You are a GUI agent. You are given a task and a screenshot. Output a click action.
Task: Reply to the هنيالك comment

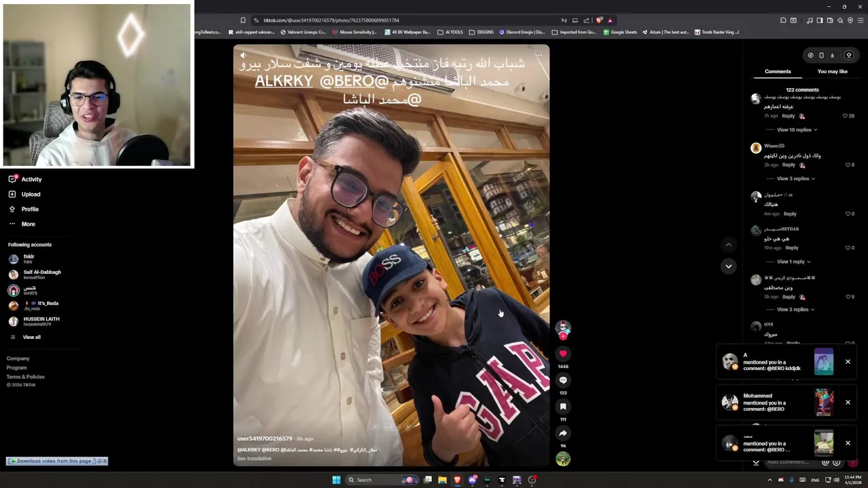point(790,213)
